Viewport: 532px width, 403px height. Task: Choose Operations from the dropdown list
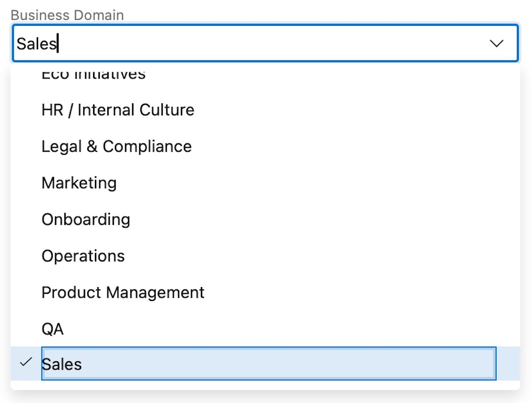83,256
